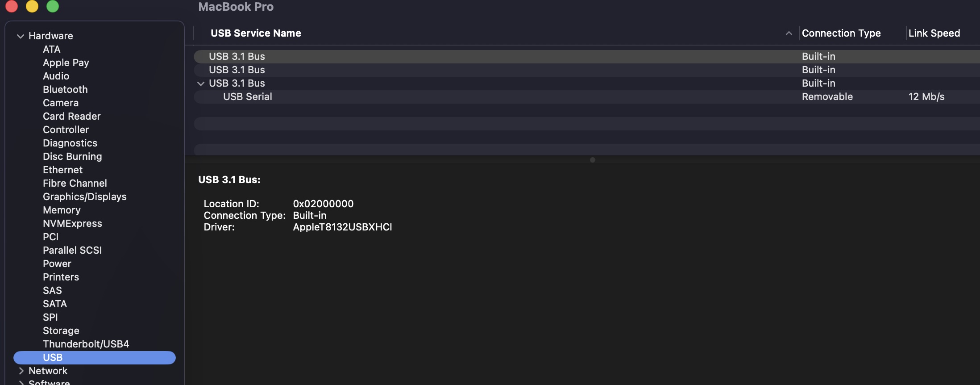980x385 pixels.
Task: Open the Bluetooth hardware section
Action: pyautogui.click(x=65, y=89)
